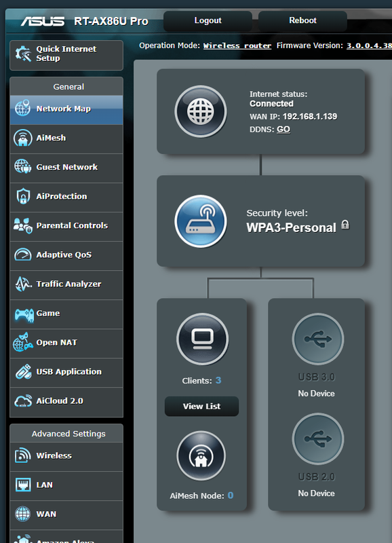Open Quick Internet Setup label
Screen dimensions: 392x543
tap(66, 54)
